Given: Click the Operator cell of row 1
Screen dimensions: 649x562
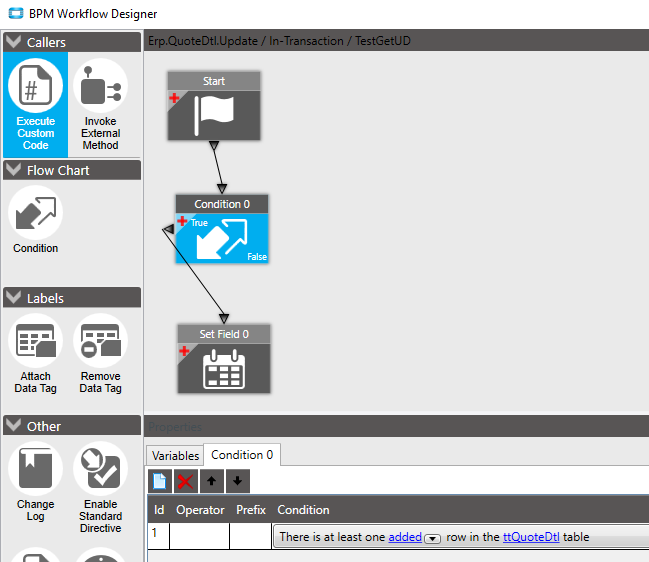Looking at the screenshot, I should [200, 536].
